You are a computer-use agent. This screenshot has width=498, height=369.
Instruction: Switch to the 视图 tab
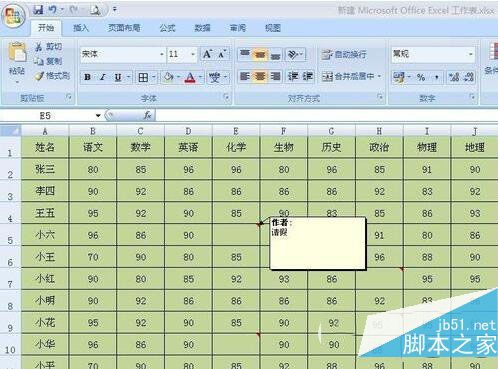tap(273, 28)
